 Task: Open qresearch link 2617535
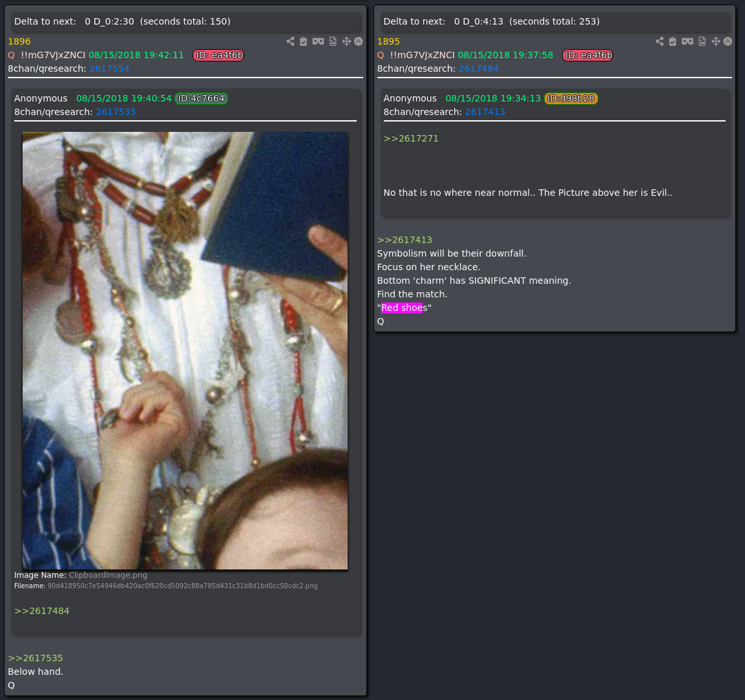tap(116, 112)
